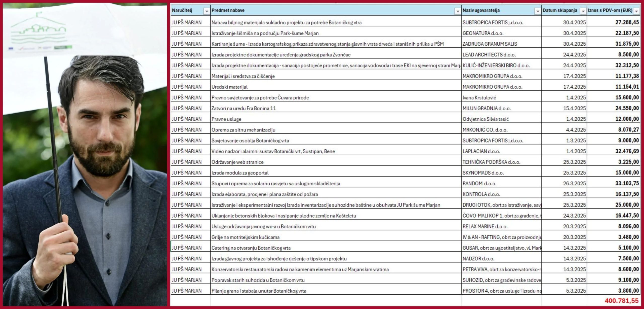Open the Datum sklapanja filter dropdown

pos(583,11)
